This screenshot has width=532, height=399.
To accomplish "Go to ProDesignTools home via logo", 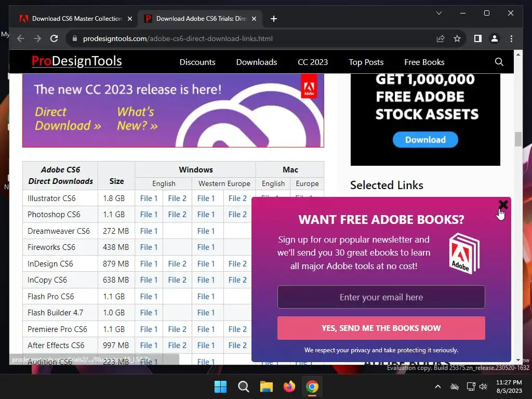I will coord(77,61).
